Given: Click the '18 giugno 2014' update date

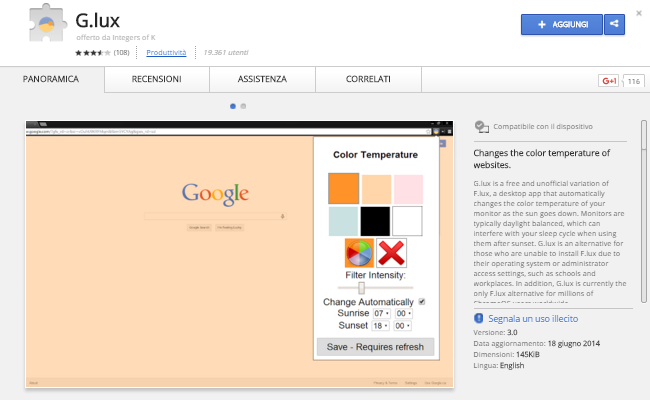Looking at the screenshot, I should click(x=573, y=344).
